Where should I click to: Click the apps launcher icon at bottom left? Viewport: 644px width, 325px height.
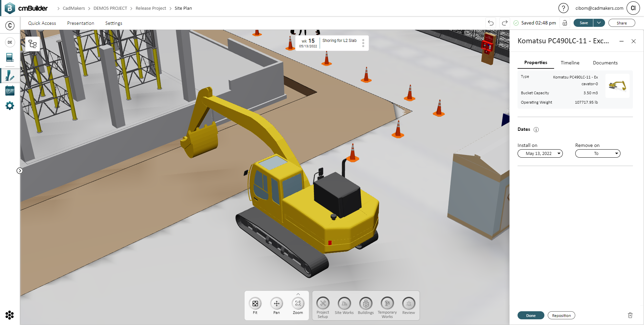coord(10,315)
